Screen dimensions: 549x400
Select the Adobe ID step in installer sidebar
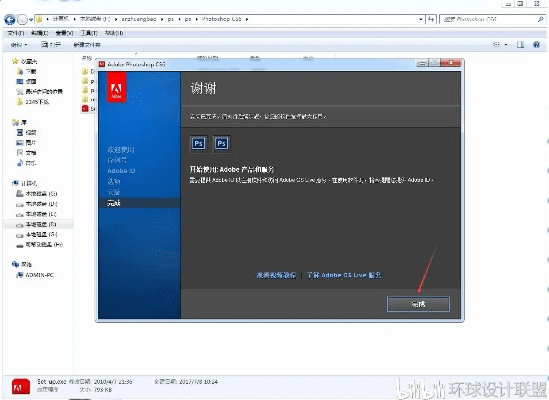tap(121, 171)
